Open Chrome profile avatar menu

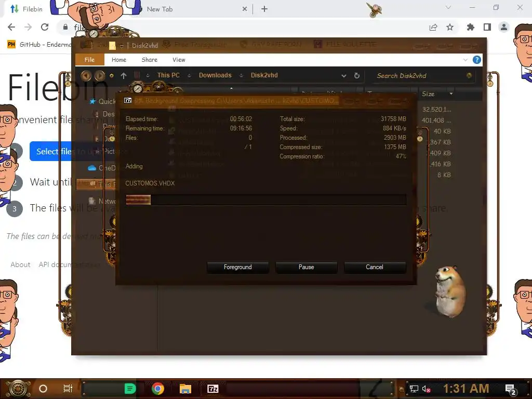(x=504, y=27)
